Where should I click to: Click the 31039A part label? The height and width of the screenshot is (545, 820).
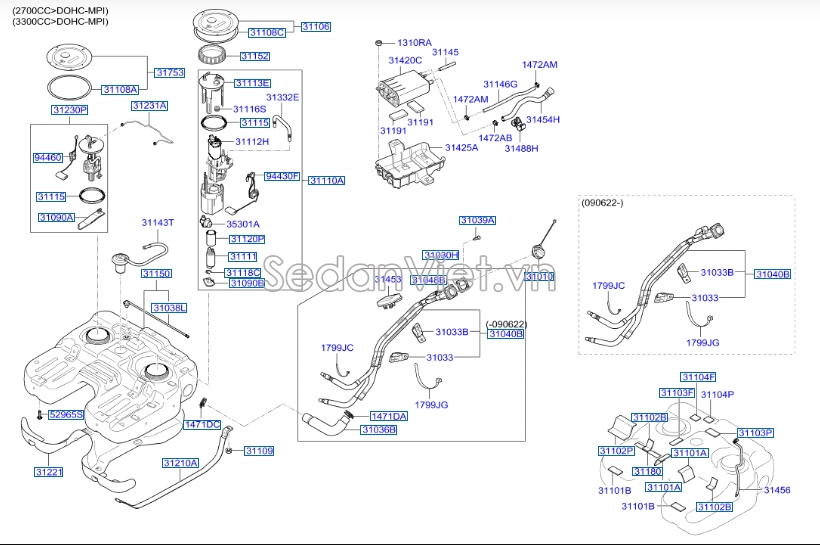[x=477, y=219]
